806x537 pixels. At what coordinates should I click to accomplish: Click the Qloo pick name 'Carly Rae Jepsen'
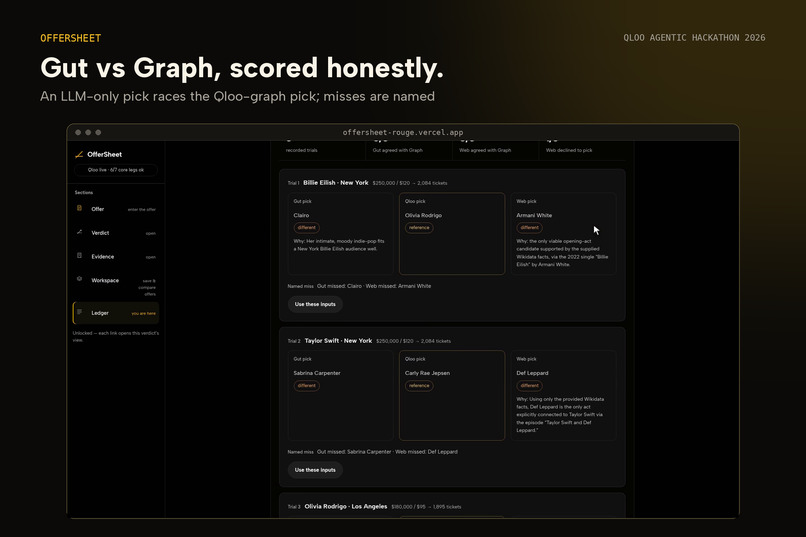coord(427,373)
